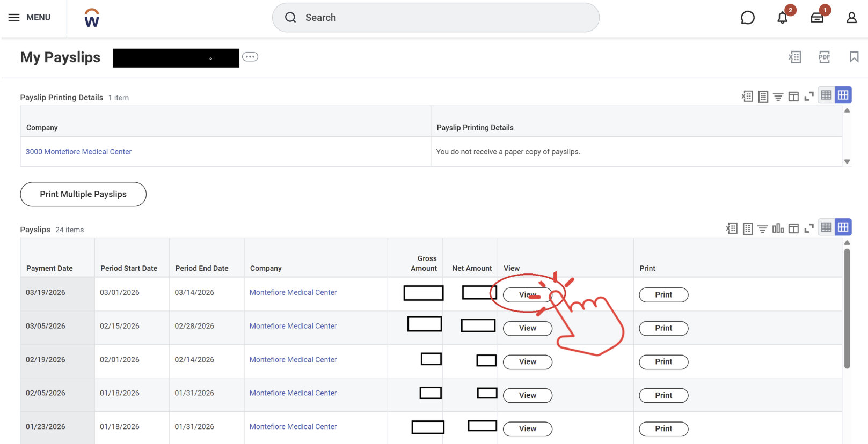Viewport: 868px width, 444px height.
Task: Open Montefiore Medical Center link for 03/19/2026
Action: (x=293, y=292)
